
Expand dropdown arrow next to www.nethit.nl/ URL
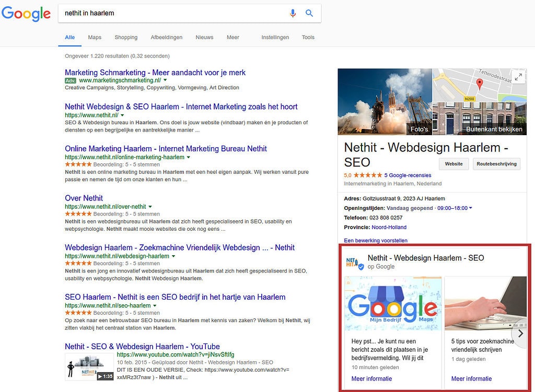click(122, 115)
